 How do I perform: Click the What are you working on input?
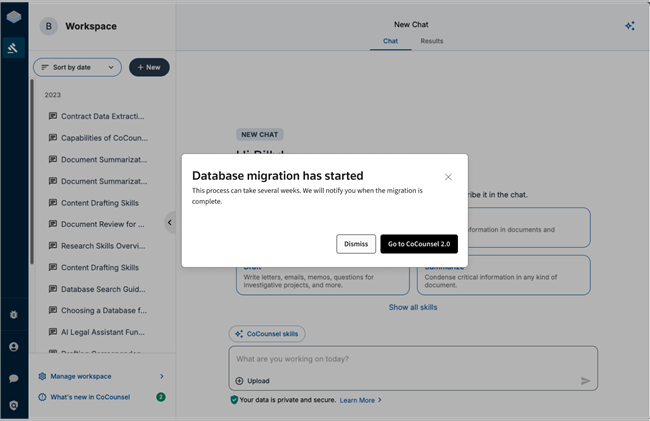click(x=412, y=359)
